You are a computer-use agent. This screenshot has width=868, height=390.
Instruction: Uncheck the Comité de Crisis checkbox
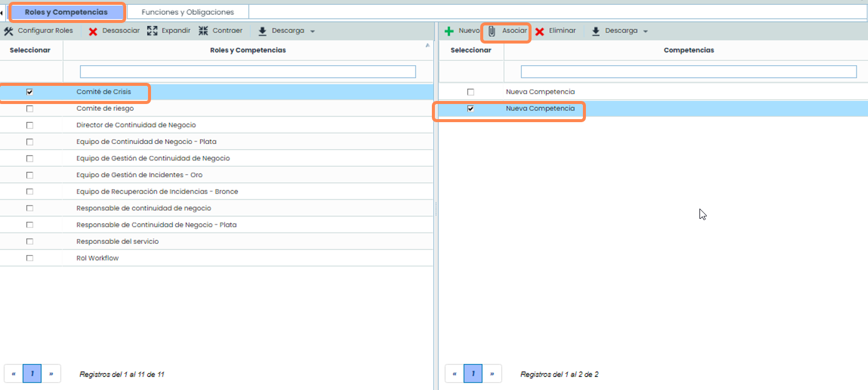[30, 92]
